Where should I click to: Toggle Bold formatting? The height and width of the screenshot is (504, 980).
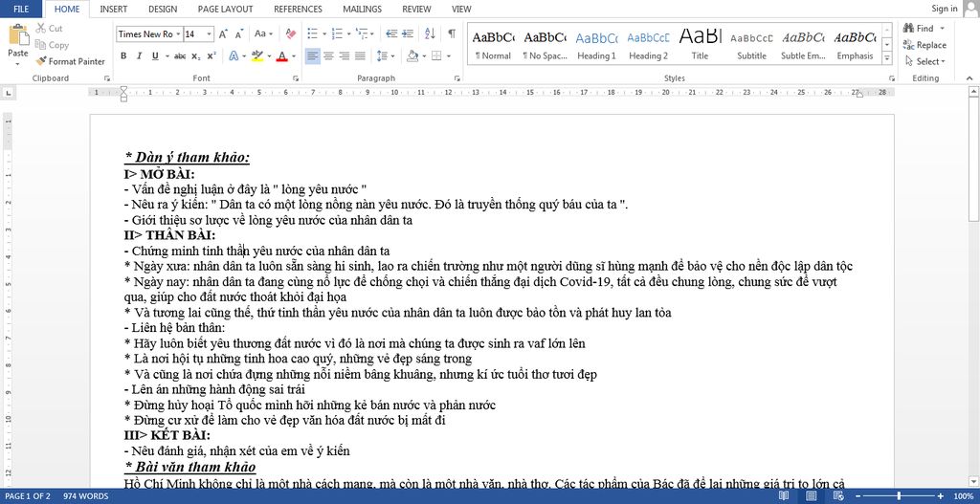point(123,56)
